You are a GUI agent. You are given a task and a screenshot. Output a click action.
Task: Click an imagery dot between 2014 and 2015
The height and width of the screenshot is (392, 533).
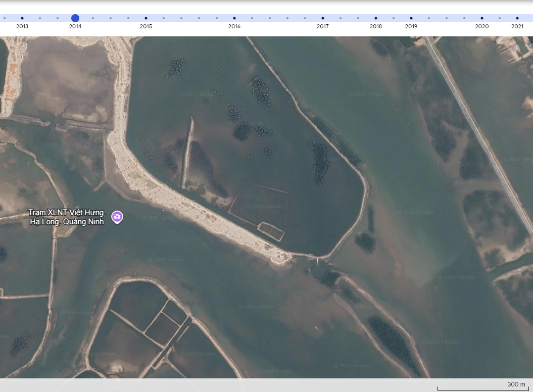(110, 18)
